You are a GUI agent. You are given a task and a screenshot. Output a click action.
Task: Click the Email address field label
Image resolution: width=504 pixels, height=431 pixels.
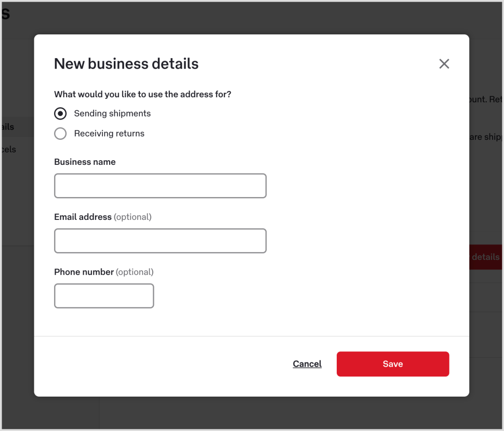click(x=83, y=217)
